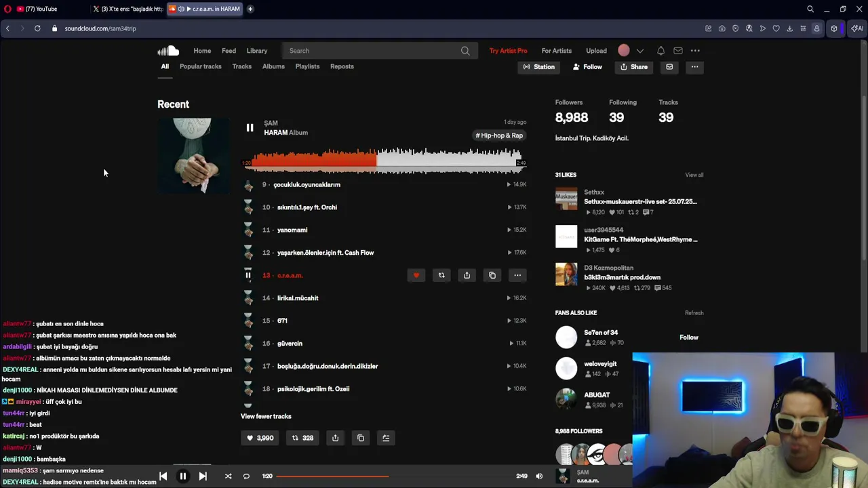Pause the HARAM album with the orange button

tap(250, 127)
